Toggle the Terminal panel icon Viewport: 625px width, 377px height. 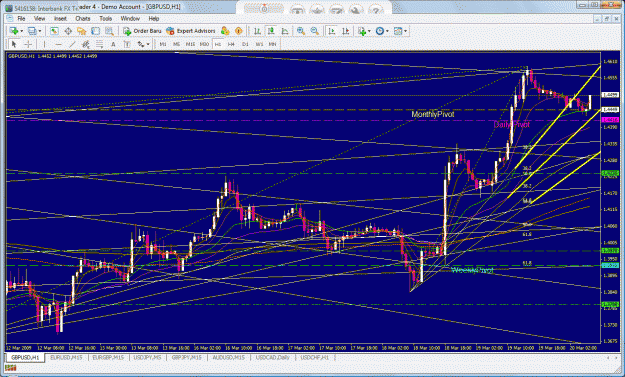point(95,31)
